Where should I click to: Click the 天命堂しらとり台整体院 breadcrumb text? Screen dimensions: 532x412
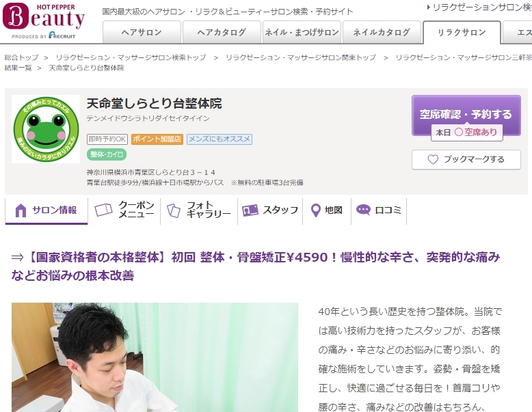86,68
